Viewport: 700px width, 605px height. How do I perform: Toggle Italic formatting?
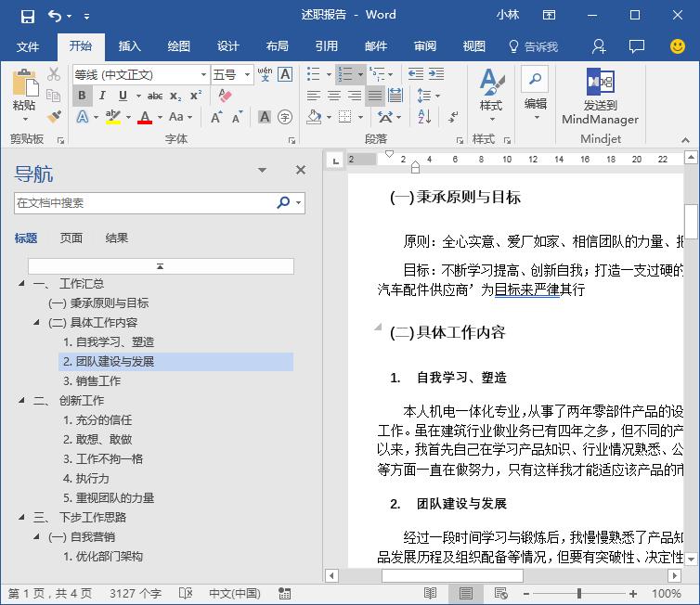(x=102, y=96)
